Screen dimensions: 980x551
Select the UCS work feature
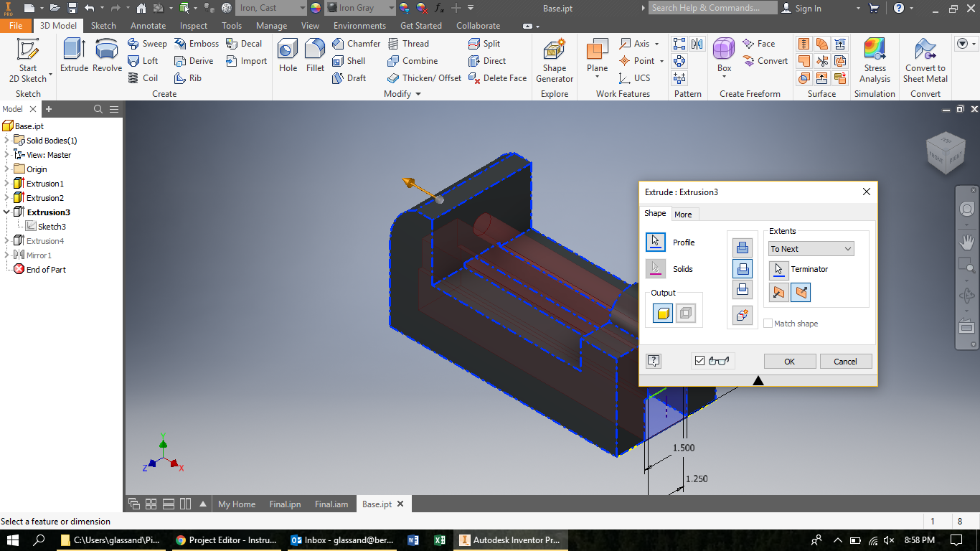pyautogui.click(x=635, y=78)
